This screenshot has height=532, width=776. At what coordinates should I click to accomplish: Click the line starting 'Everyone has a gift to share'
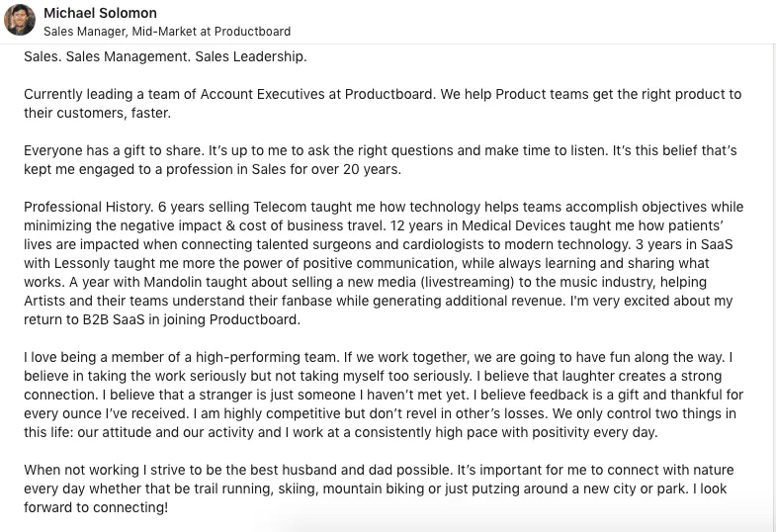click(381, 150)
